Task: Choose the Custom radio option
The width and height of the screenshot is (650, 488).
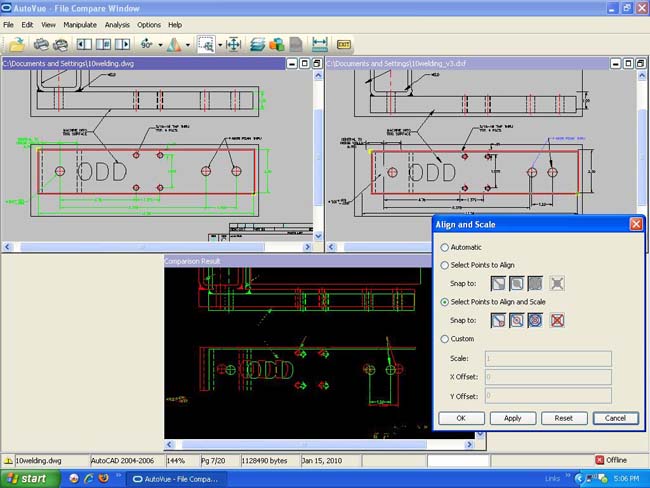Action: click(x=444, y=339)
